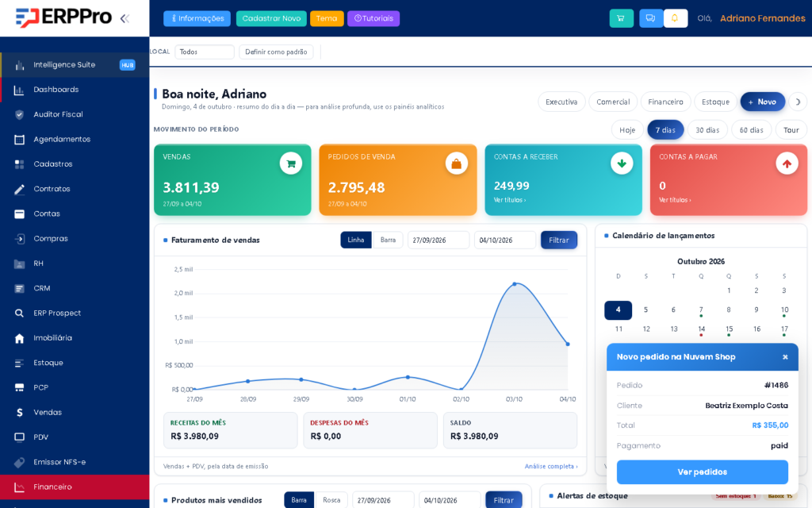Switch Produtos mais vendidos to Barra view
812x508 pixels.
point(299,500)
